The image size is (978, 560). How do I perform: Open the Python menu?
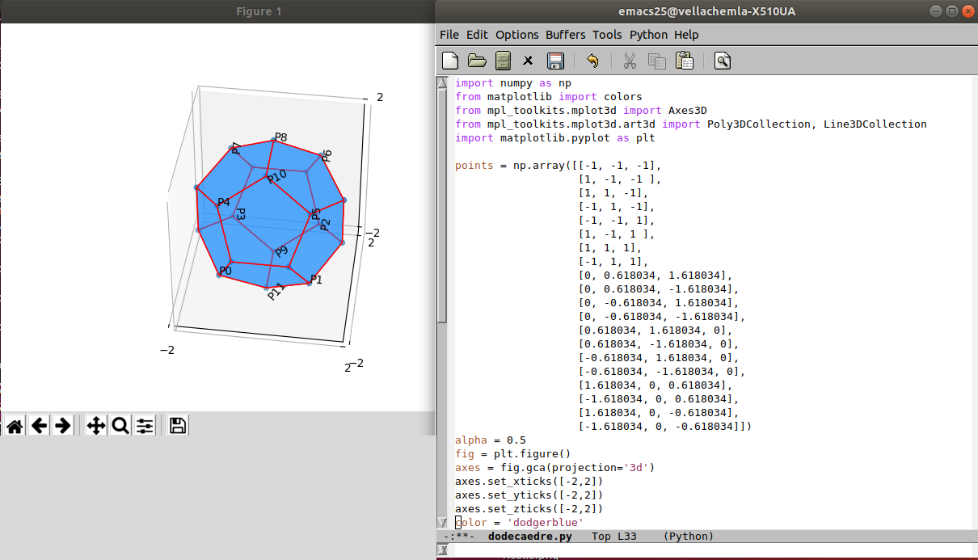click(x=648, y=35)
